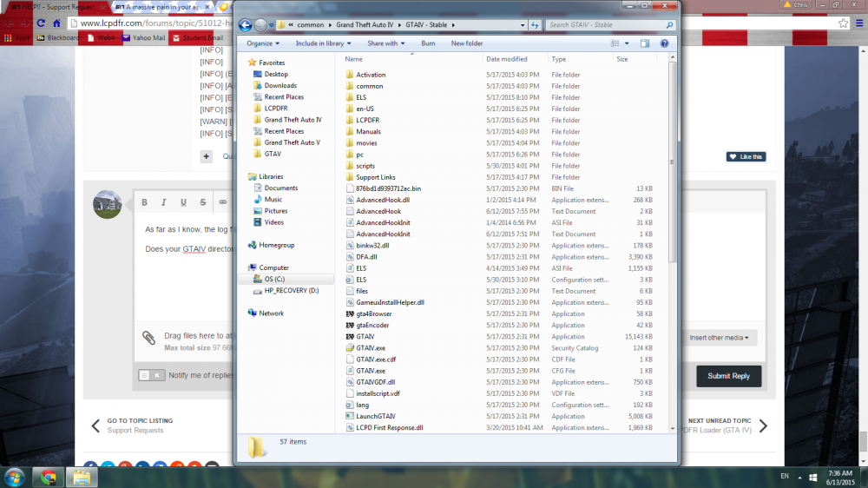
Task: Click the refresh icon beside address bar
Action: point(535,25)
